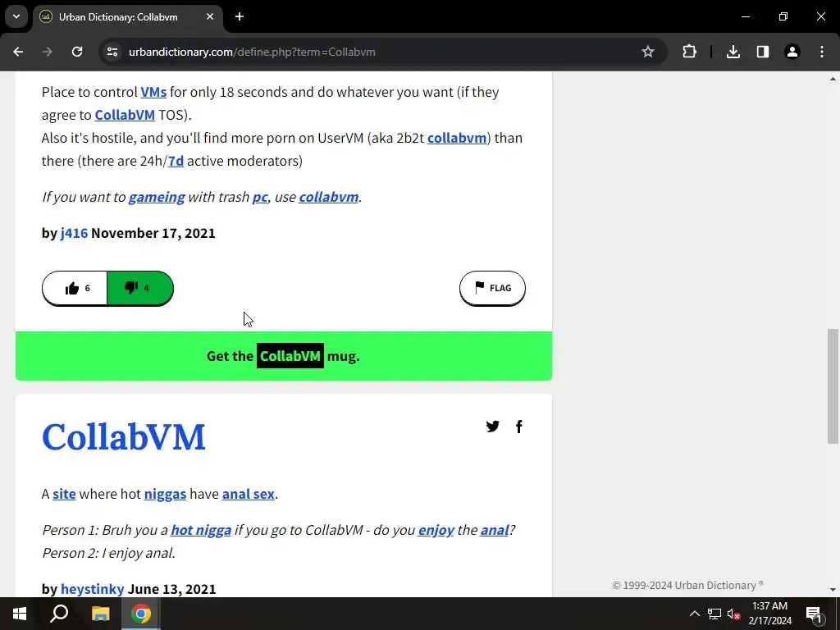Show hidden system tray icons
Image resolution: width=840 pixels, height=630 pixels.
(x=694, y=614)
